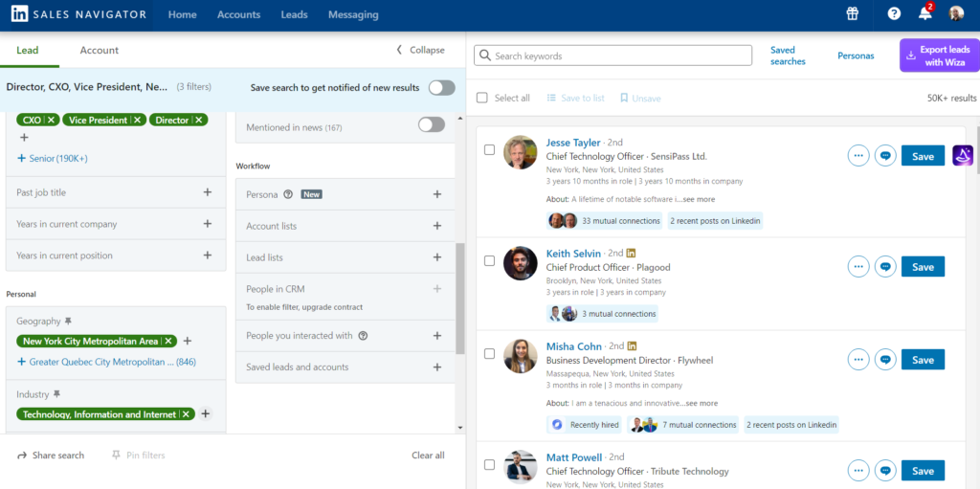
Task: Click the purple Wiza icon beside Jesse Tayler
Action: [963, 156]
